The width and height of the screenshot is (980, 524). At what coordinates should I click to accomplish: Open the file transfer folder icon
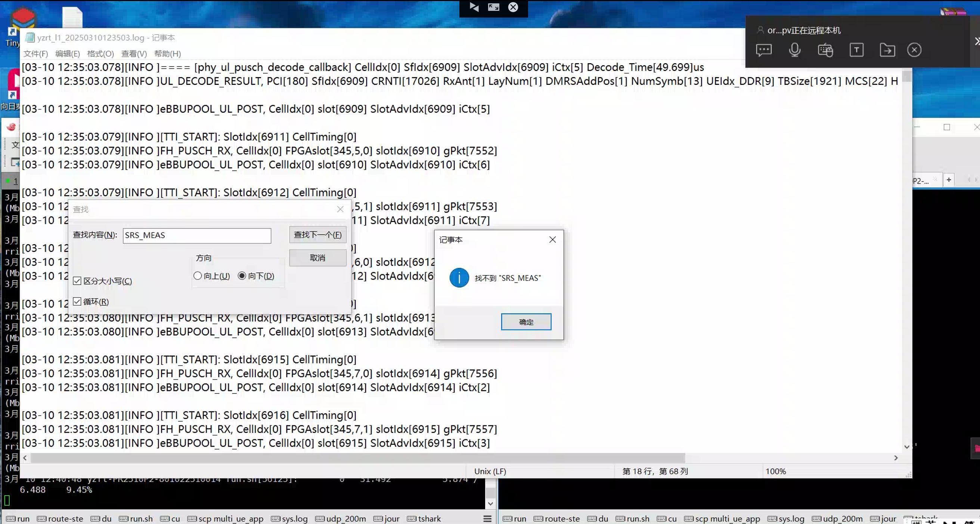887,50
